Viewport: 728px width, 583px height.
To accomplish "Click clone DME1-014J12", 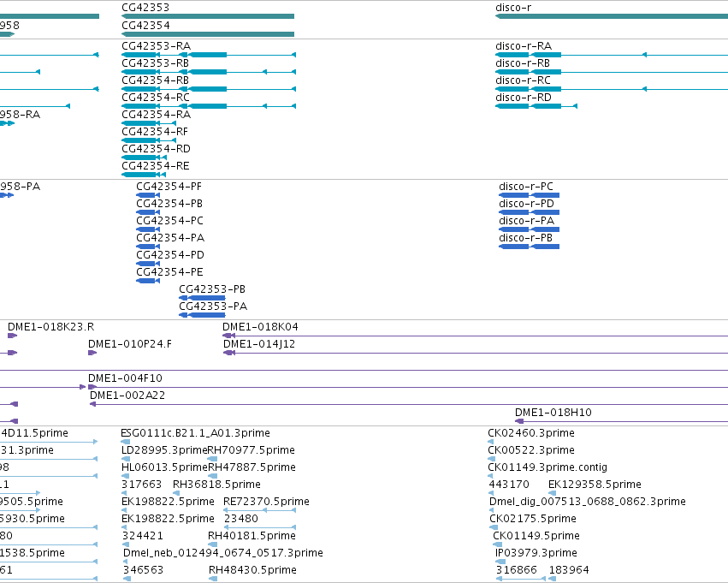I will pyautogui.click(x=259, y=345).
